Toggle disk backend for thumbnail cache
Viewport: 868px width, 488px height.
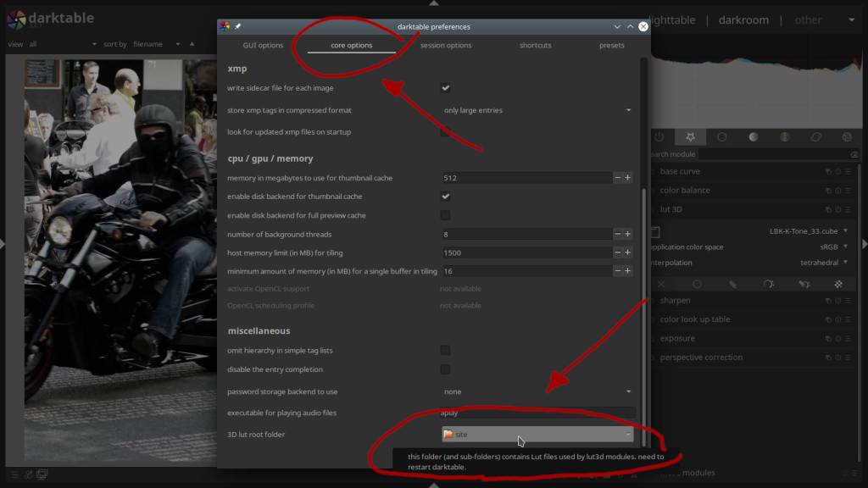pos(446,197)
